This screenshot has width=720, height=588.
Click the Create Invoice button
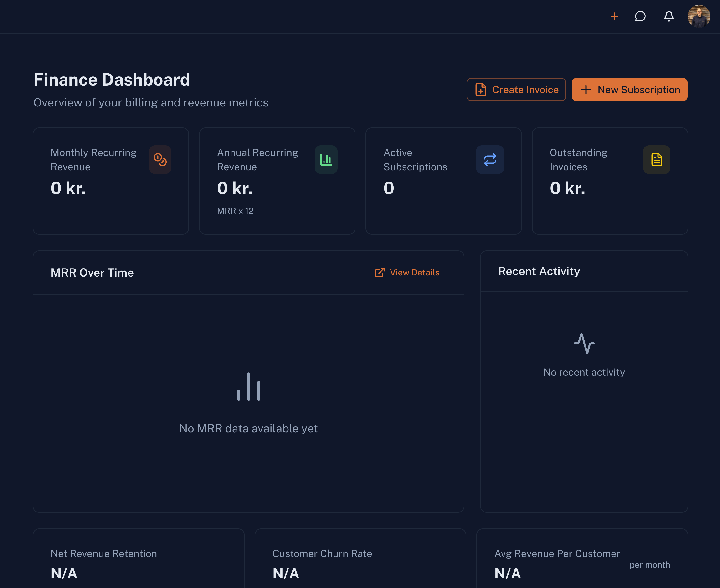coord(516,90)
